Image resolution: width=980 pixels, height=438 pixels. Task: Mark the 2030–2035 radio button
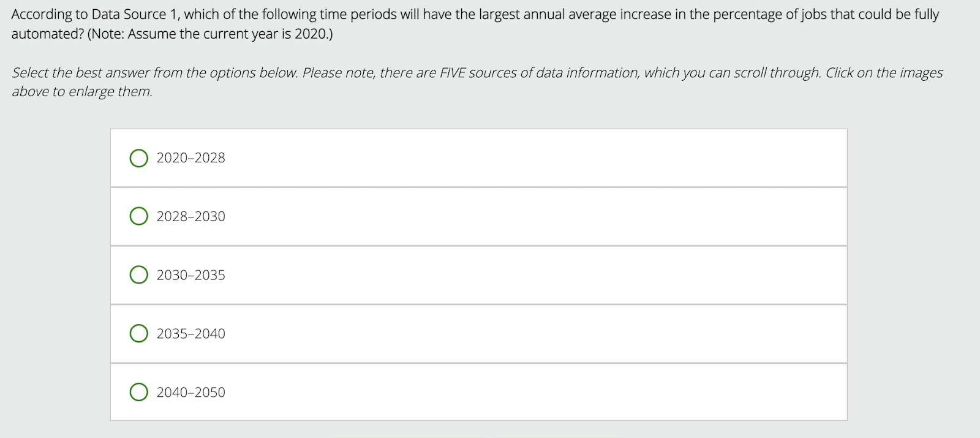139,275
